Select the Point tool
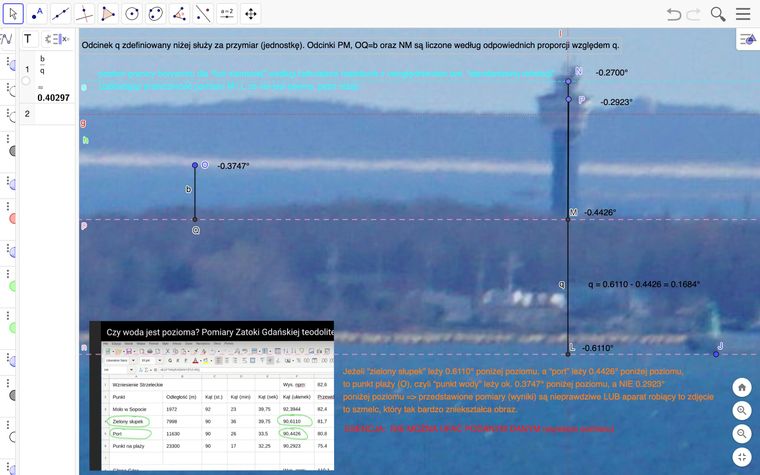The height and width of the screenshot is (475, 760). 37,14
